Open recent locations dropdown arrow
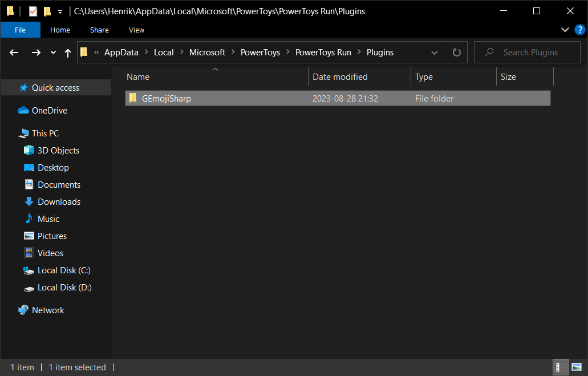The width and height of the screenshot is (588, 376). (x=53, y=52)
